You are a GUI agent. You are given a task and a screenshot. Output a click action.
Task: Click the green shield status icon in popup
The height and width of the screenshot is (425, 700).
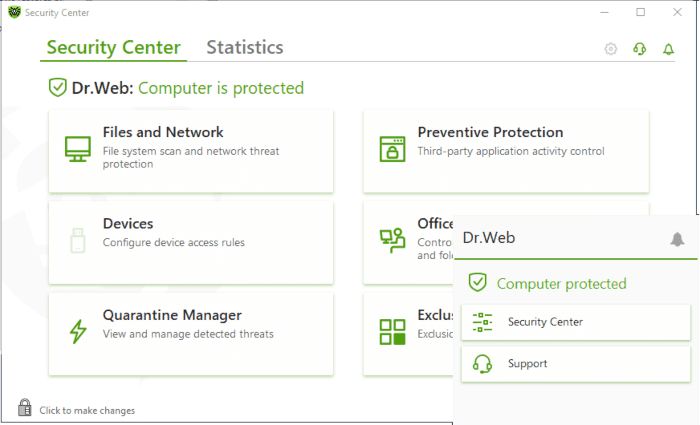[478, 283]
